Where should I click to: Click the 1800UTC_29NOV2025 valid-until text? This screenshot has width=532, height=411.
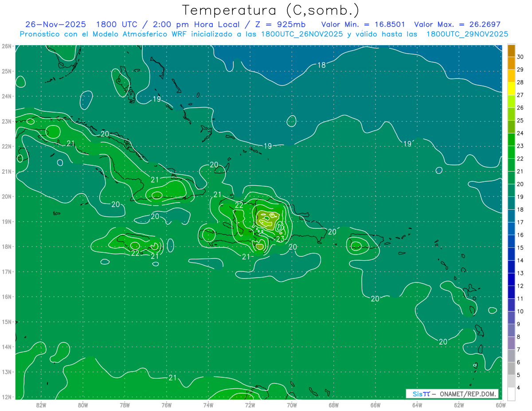tap(467, 34)
